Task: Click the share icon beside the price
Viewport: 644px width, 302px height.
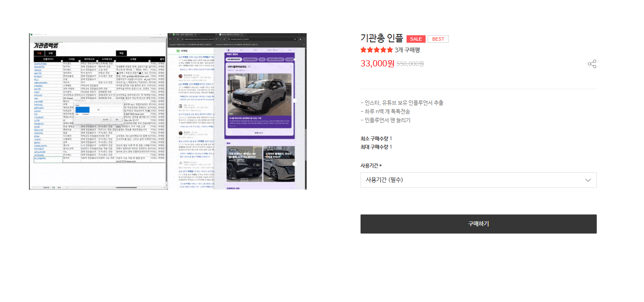Action: [592, 64]
